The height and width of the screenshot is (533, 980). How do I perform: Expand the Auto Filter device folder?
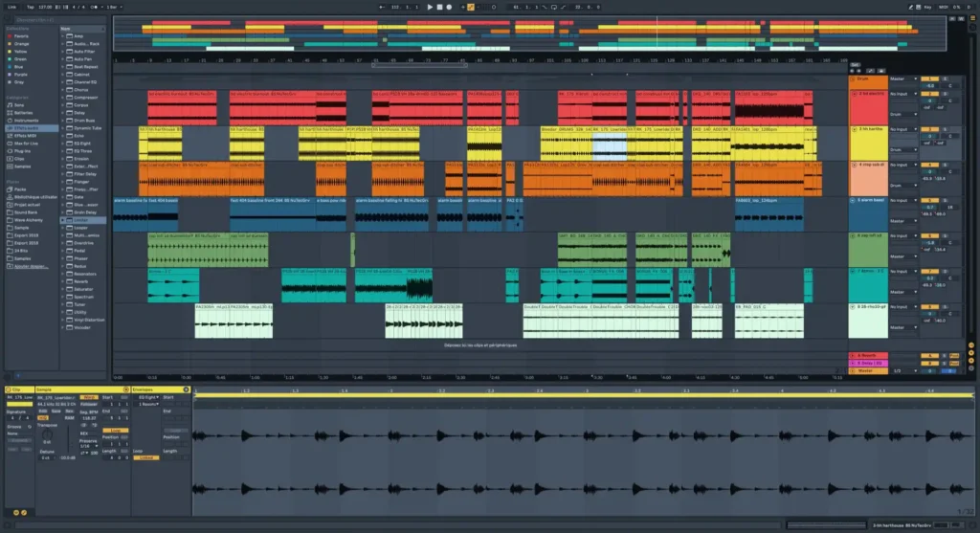[x=63, y=52]
